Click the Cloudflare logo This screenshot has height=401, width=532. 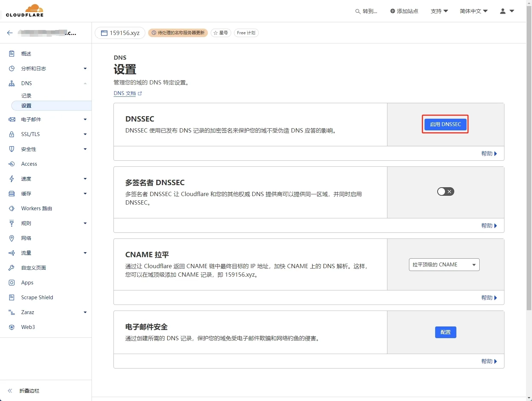pos(25,11)
